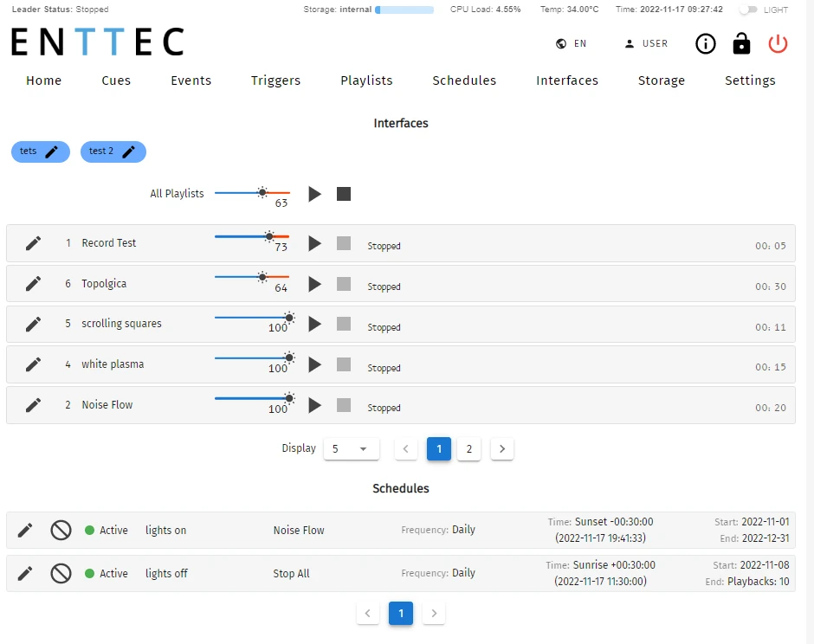The height and width of the screenshot is (644, 814).
Task: Open the device information icon
Action: [705, 43]
